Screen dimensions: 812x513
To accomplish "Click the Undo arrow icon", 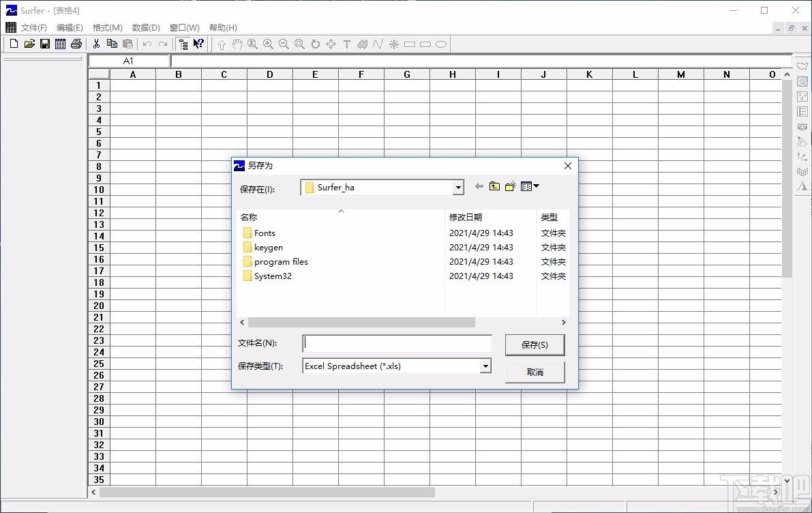I will click(x=147, y=44).
